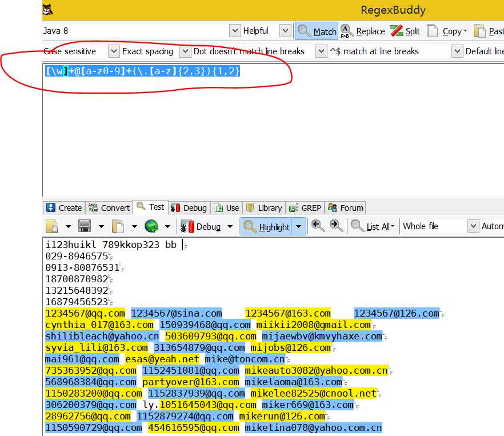Open Case sensitive option dropdown
504x436 pixels.
[114, 51]
